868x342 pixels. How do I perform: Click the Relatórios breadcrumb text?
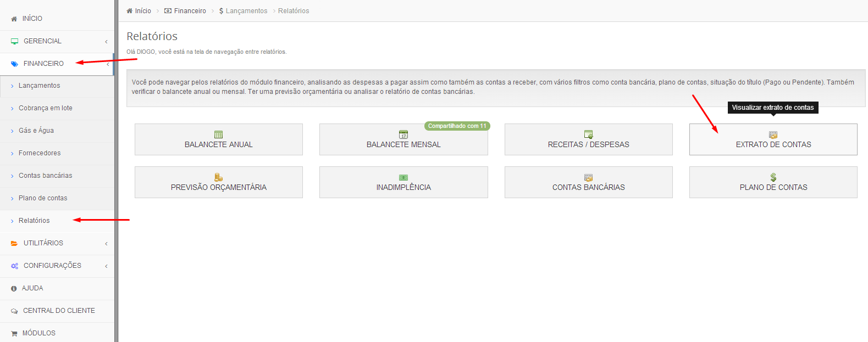click(x=294, y=11)
